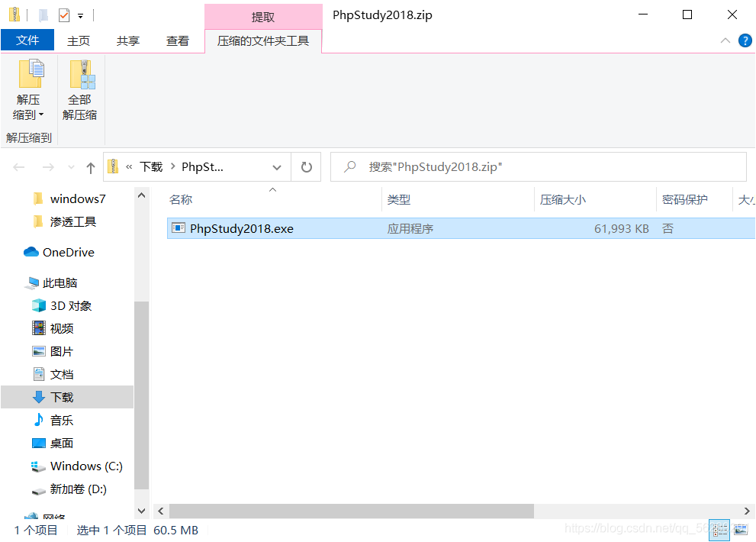
Task: Sort by the Compressed Size (压缩大小) column
Action: (563, 199)
